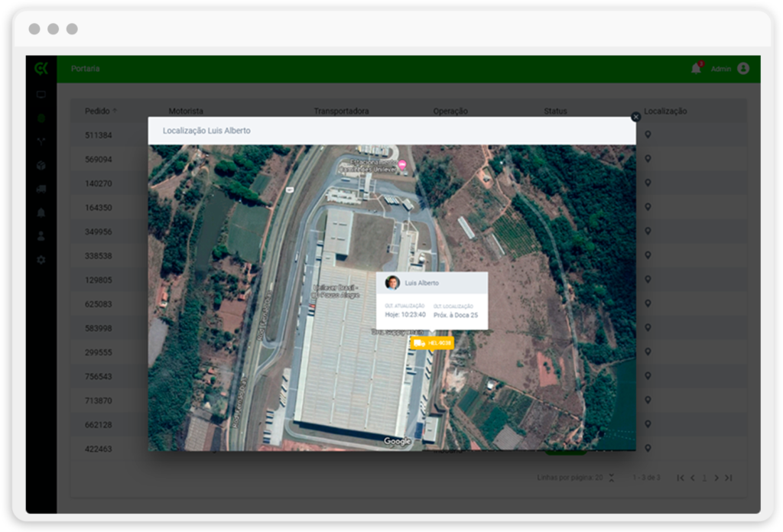The width and height of the screenshot is (783, 532).
Task: Open the bell alerts icon in the sidebar
Action: tap(41, 212)
